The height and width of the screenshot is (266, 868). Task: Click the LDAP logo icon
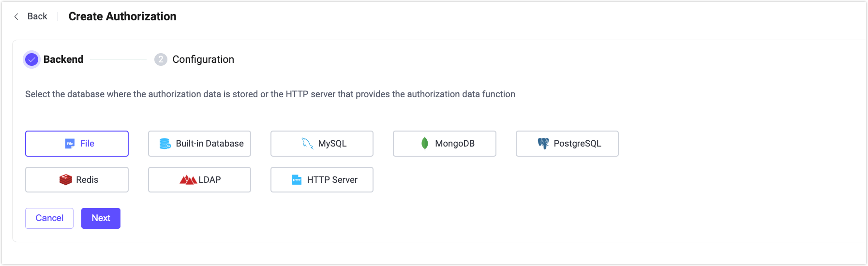188,180
